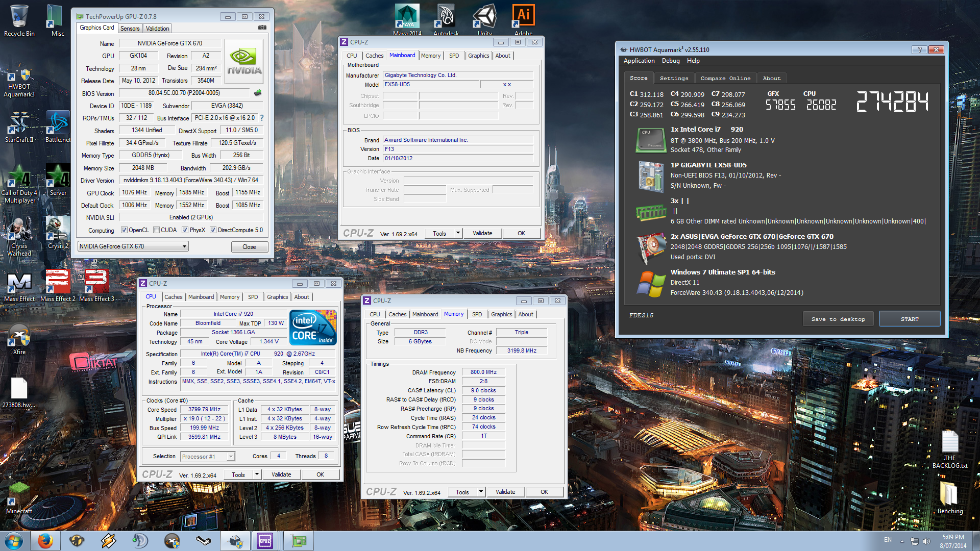Launch Call of Duty 4 Multiplayer shortcut
The width and height of the screenshot is (980, 551).
click(x=19, y=184)
